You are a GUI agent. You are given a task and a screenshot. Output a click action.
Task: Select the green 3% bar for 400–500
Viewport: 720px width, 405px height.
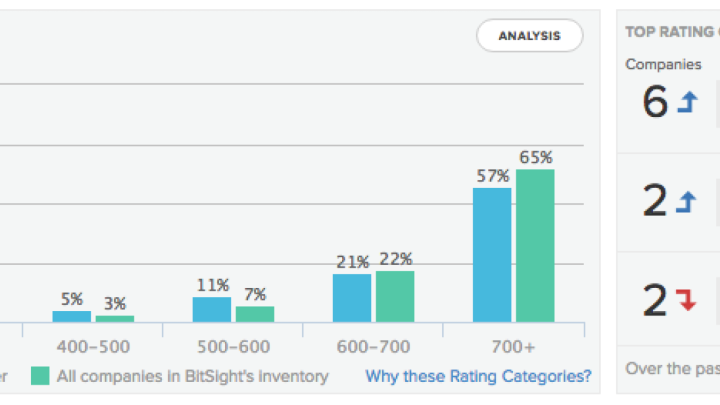pos(115,319)
